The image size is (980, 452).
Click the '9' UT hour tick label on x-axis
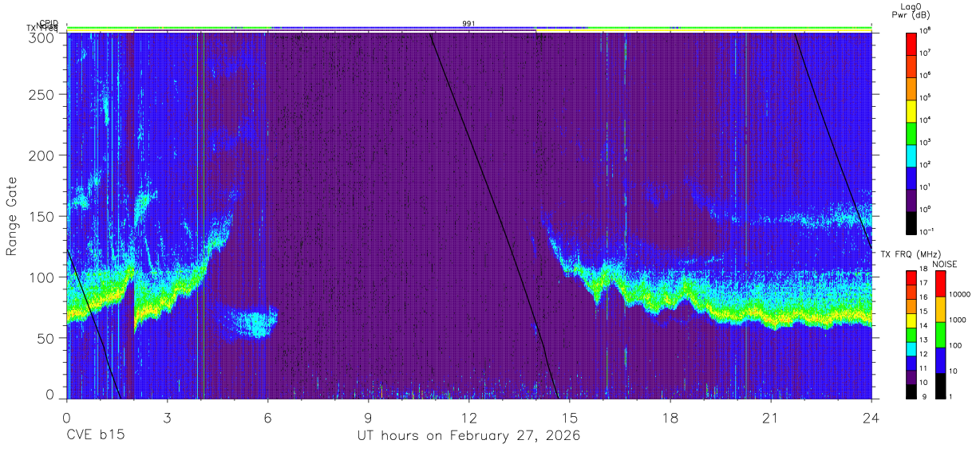pyautogui.click(x=368, y=418)
